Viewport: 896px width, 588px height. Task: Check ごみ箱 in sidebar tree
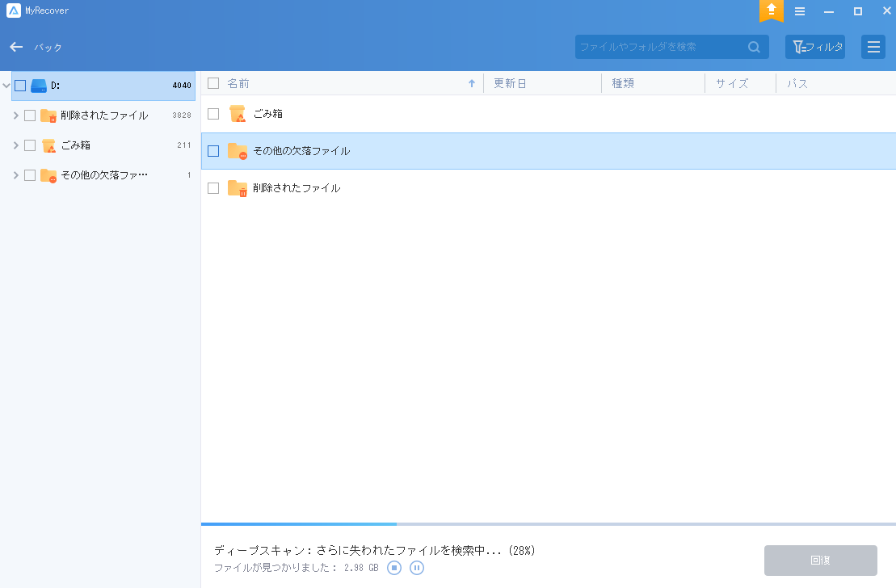[x=30, y=145]
